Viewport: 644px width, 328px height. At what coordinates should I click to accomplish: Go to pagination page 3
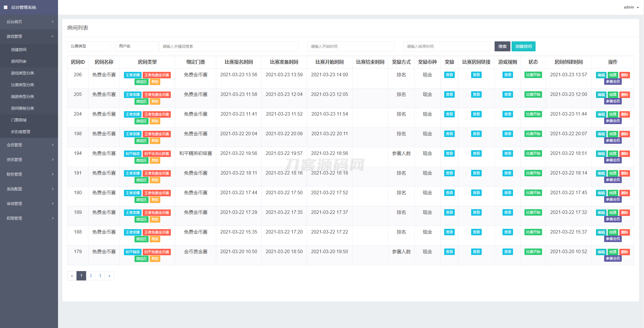100,276
